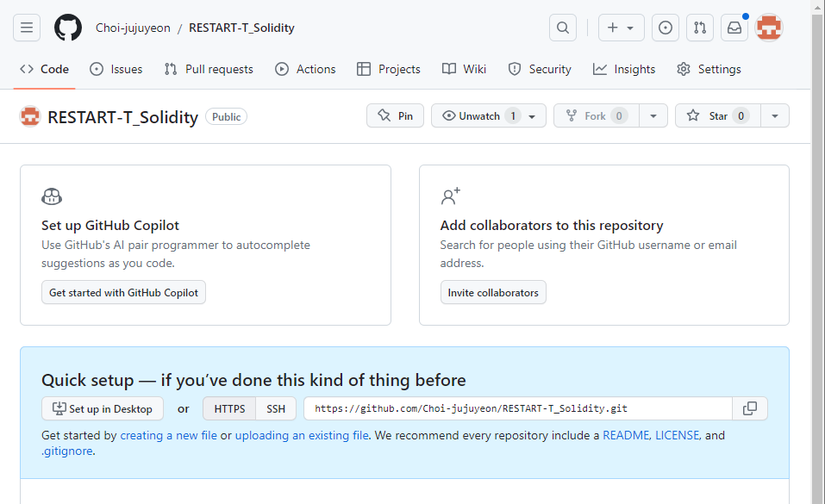Click the RESTART-T_Solidity repository title
The height and width of the screenshot is (504, 825).
[x=122, y=117]
